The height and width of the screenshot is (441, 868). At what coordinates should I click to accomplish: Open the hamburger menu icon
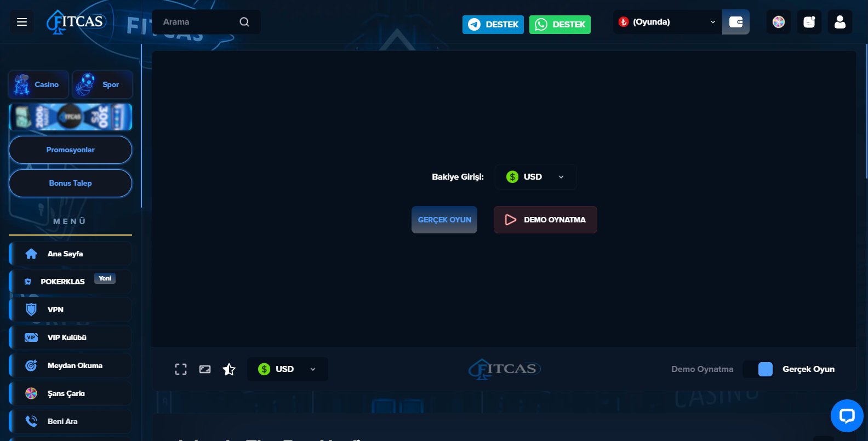point(22,22)
